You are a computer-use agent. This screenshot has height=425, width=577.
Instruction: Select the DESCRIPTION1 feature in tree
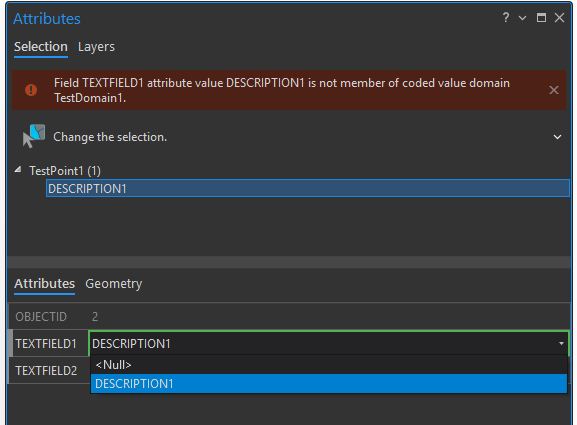coord(308,188)
